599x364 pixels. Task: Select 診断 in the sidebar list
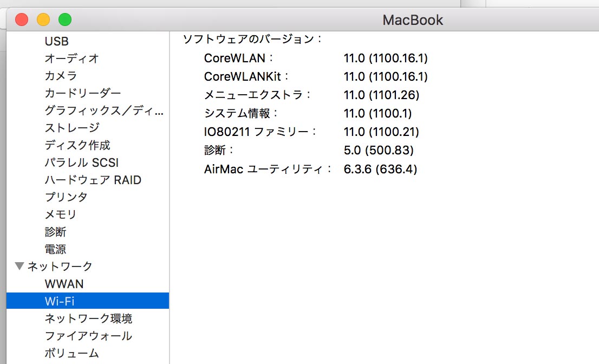click(55, 232)
